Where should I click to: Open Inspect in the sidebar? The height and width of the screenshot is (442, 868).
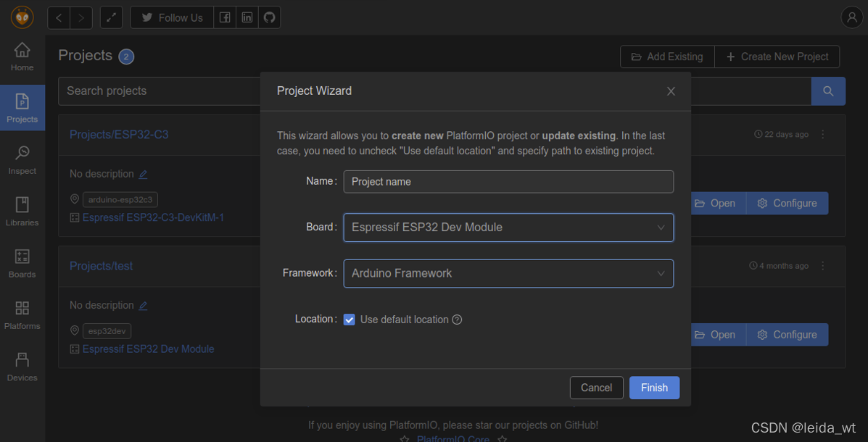coord(22,160)
